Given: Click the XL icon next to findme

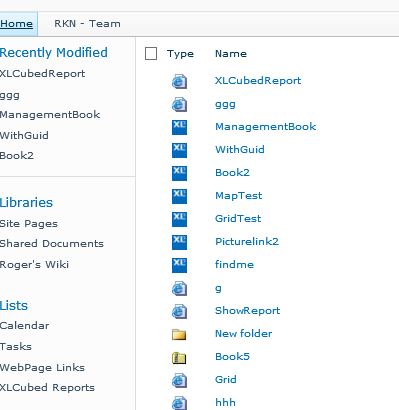Looking at the screenshot, I should tap(179, 265).
